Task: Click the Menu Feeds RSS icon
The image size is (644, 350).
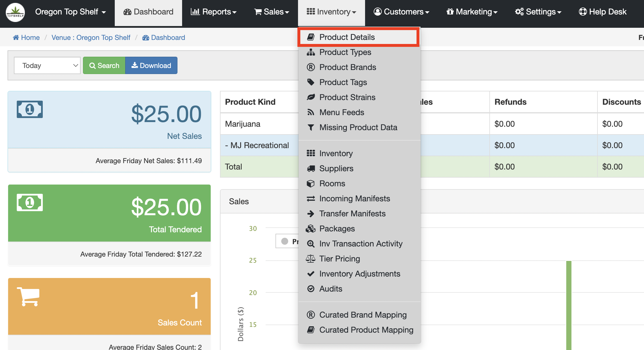Action: [x=311, y=112]
